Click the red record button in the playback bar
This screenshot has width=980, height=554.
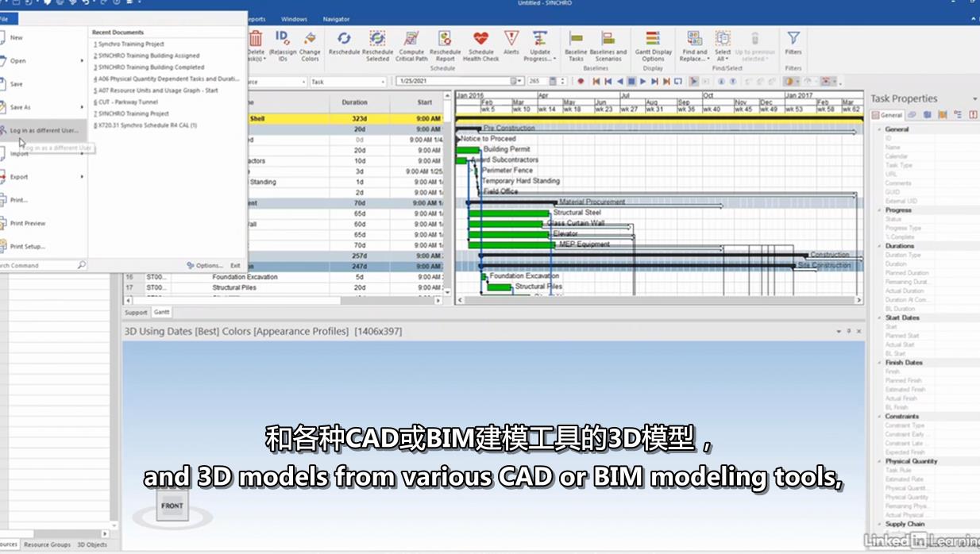(581, 81)
